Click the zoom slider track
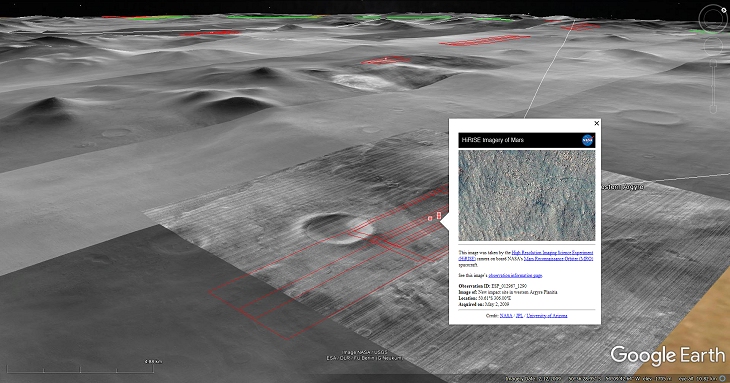 coord(713,86)
